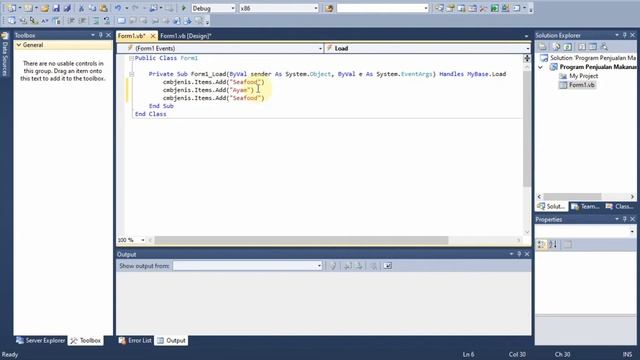Click pin auto-hide icon on Properties panel
Viewport: 640px width, 360px height.
pyautogui.click(x=624, y=219)
